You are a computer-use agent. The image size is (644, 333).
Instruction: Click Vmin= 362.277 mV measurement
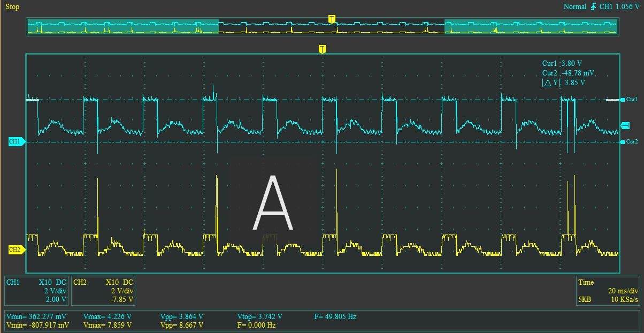(x=37, y=316)
